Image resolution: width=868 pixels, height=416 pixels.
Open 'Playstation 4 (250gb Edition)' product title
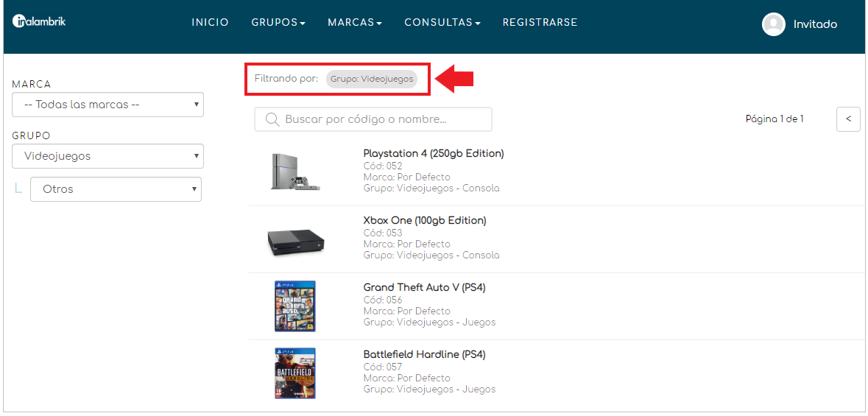(x=434, y=153)
